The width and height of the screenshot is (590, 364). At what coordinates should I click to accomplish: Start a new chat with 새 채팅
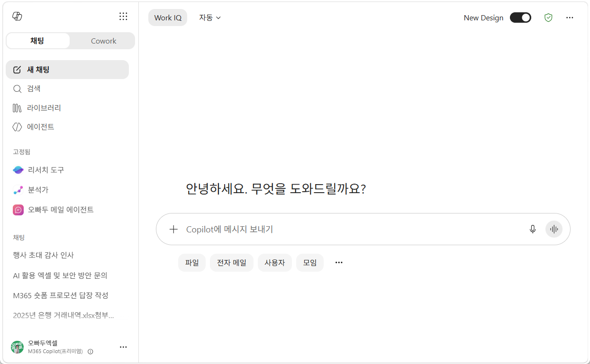pyautogui.click(x=67, y=70)
